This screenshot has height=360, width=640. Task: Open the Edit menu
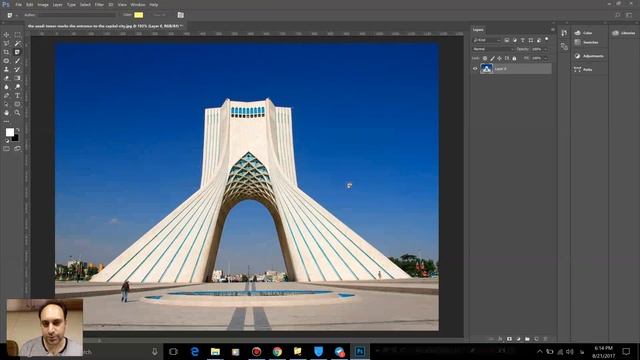(x=30, y=4)
